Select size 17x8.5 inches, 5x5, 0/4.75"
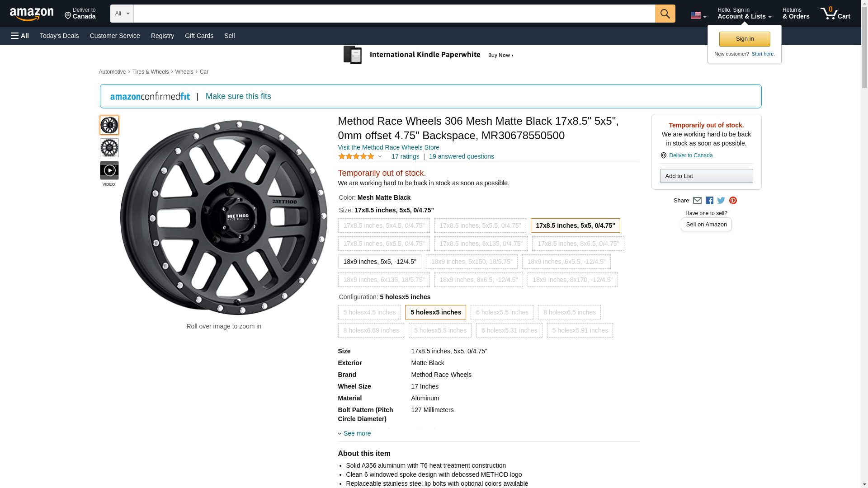The height and width of the screenshot is (488, 868). coord(575,225)
